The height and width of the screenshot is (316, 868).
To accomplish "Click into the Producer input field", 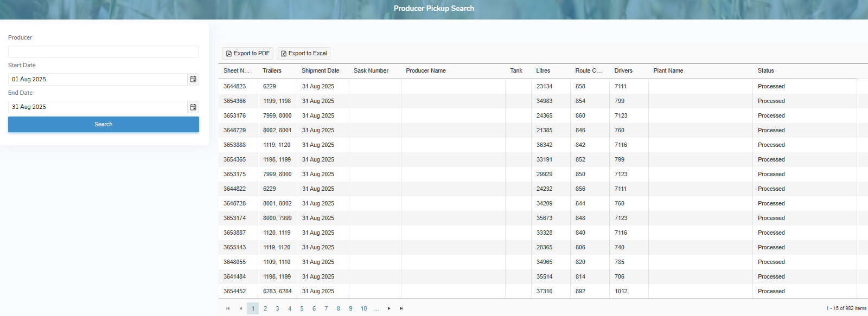I will tap(103, 52).
